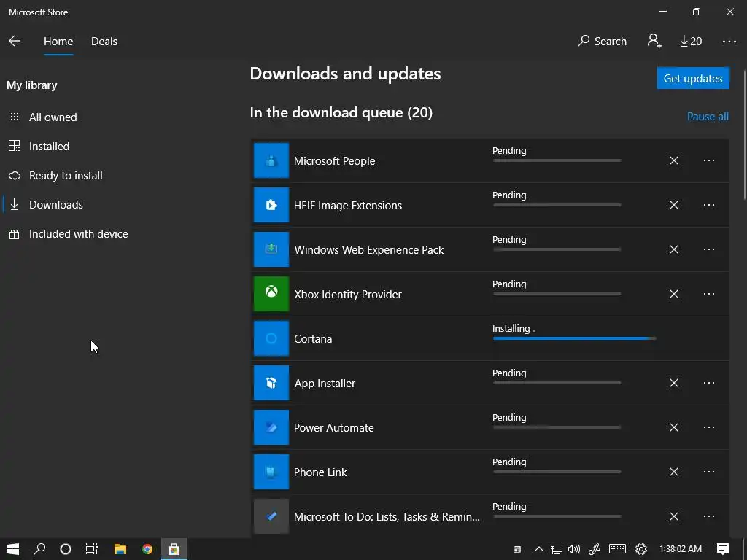Open the Windows Start menu
Image resolution: width=747 pixels, height=560 pixels.
click(13, 549)
